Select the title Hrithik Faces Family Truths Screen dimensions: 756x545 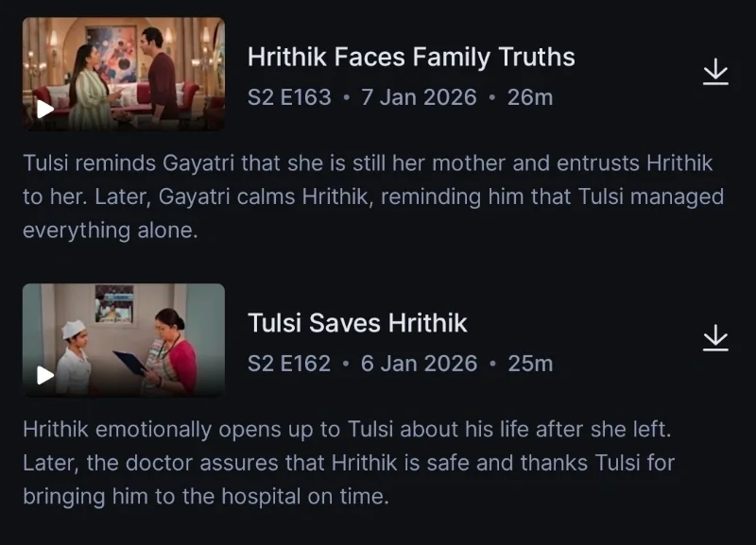pyautogui.click(x=411, y=57)
